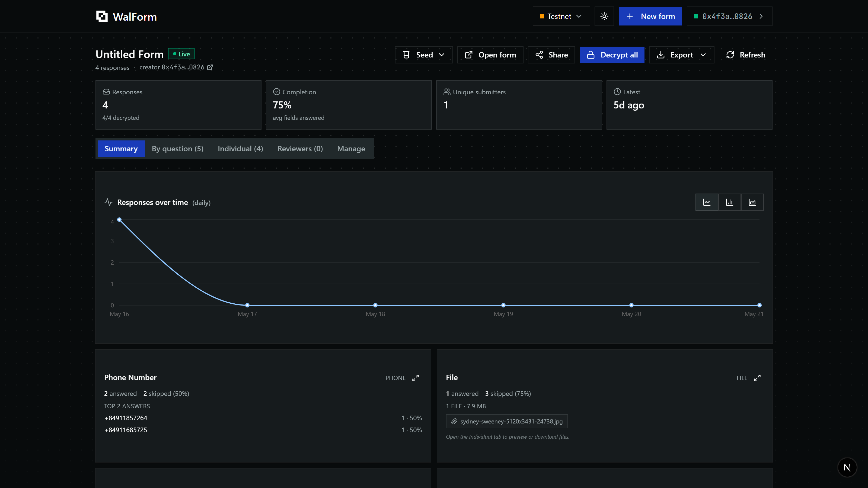This screenshot has height=488, width=868.
Task: Expand the Seed dropdown
Action: [423, 55]
